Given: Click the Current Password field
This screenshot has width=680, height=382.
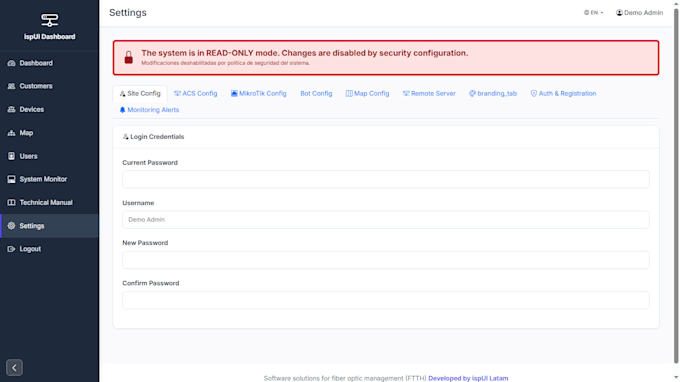Looking at the screenshot, I should 386,179.
